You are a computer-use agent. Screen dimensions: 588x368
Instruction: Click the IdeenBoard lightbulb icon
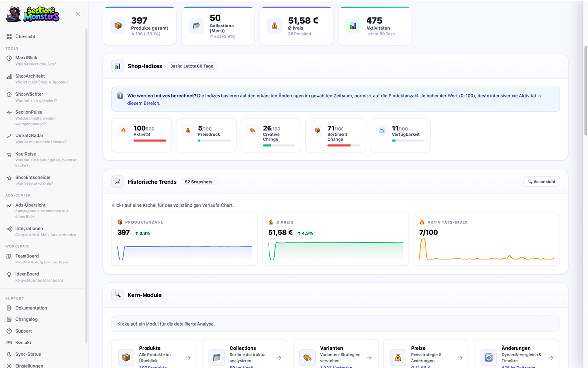[9, 274]
